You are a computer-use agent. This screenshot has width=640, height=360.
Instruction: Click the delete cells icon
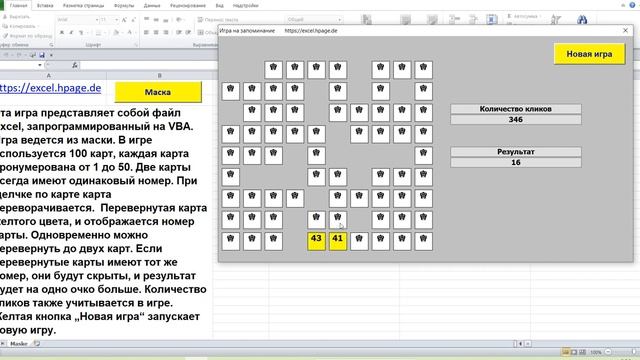(x=473, y=19)
